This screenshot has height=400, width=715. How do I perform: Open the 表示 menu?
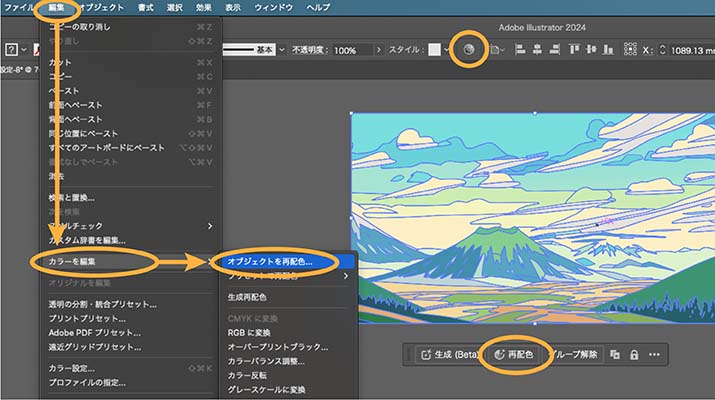(x=233, y=7)
